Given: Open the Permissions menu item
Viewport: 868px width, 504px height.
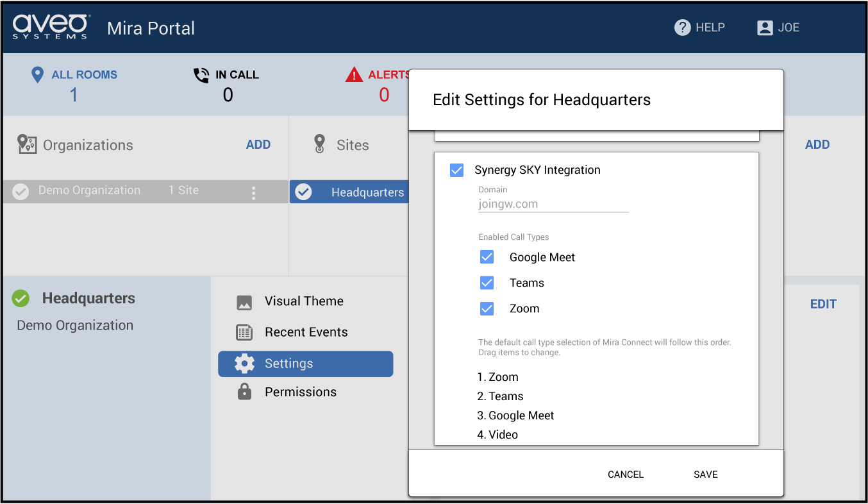Looking at the screenshot, I should coord(300,392).
